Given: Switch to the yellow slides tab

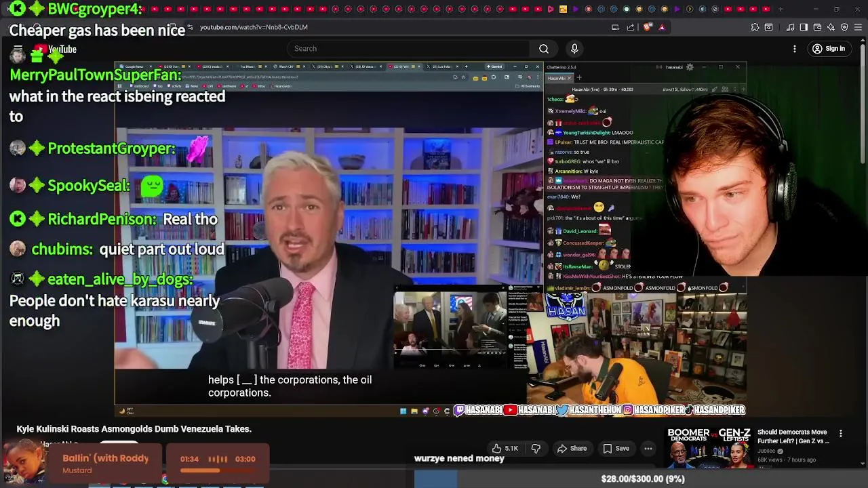Looking at the screenshot, I should tap(563, 9).
